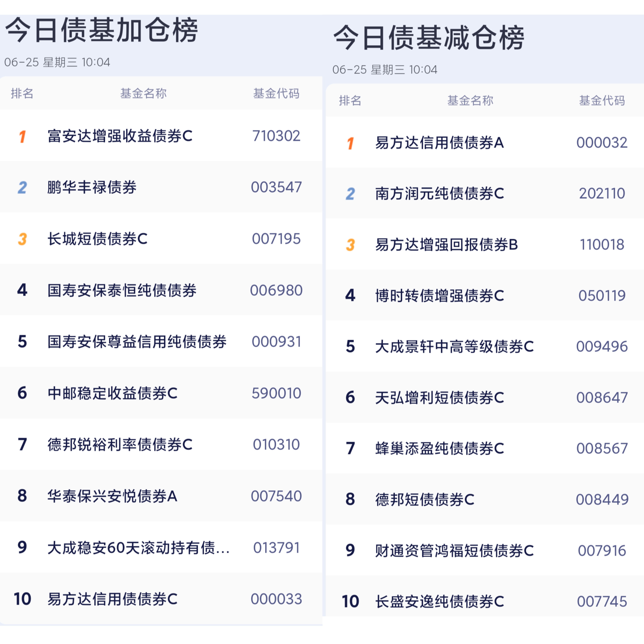Click the 基金代码 header in 加仓榜
This screenshot has height=644, width=644.
(x=276, y=93)
